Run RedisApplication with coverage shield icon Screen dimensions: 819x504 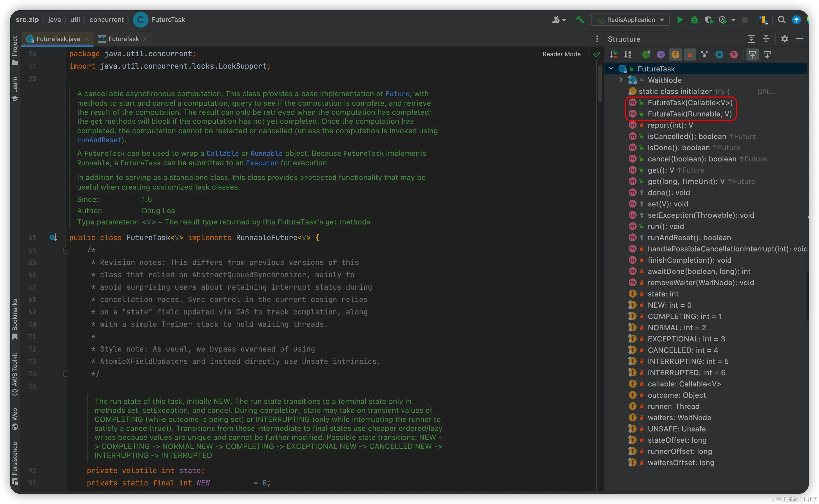pos(709,20)
